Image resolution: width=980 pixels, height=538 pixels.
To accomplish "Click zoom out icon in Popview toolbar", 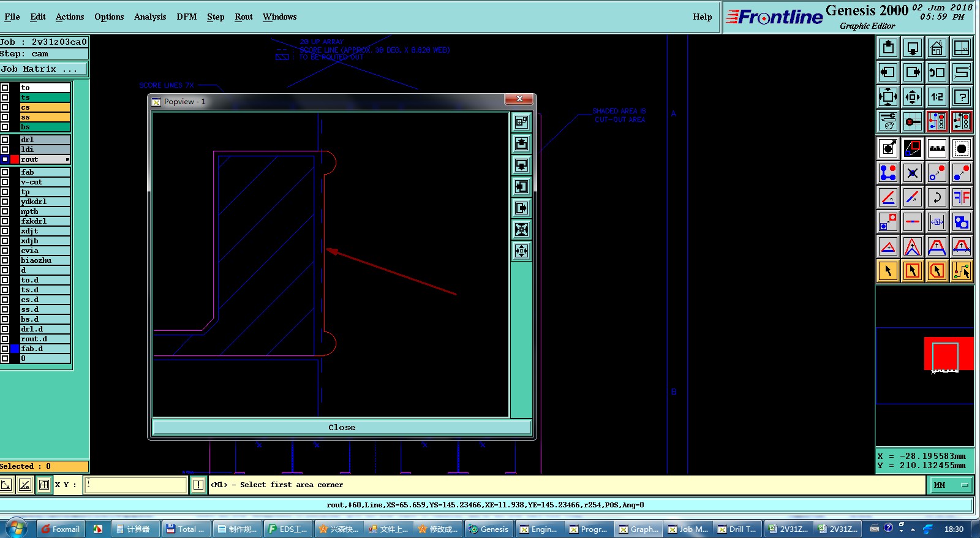I will point(521,251).
